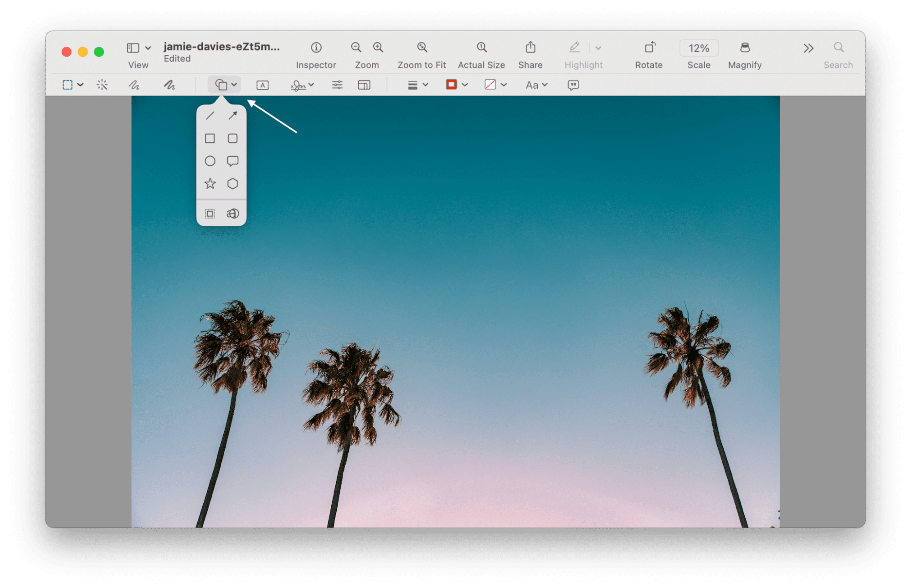
Task: Open the shape border color dropdown
Action: (465, 85)
